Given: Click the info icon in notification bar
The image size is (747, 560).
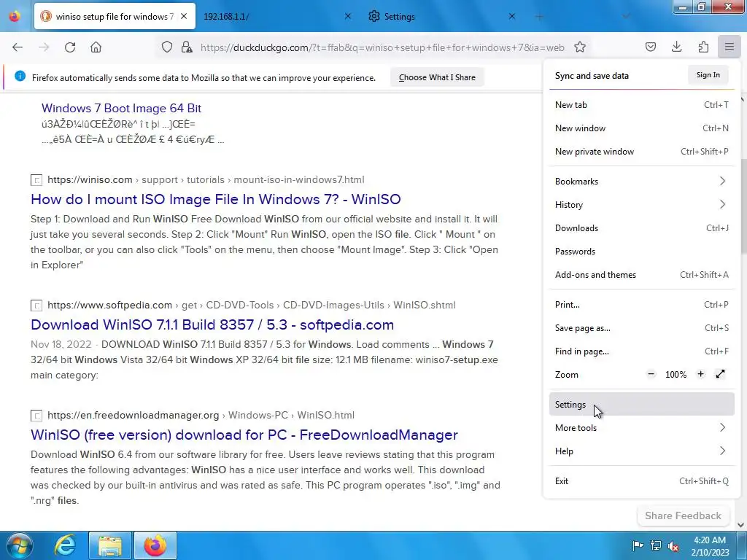Looking at the screenshot, I should point(20,76).
